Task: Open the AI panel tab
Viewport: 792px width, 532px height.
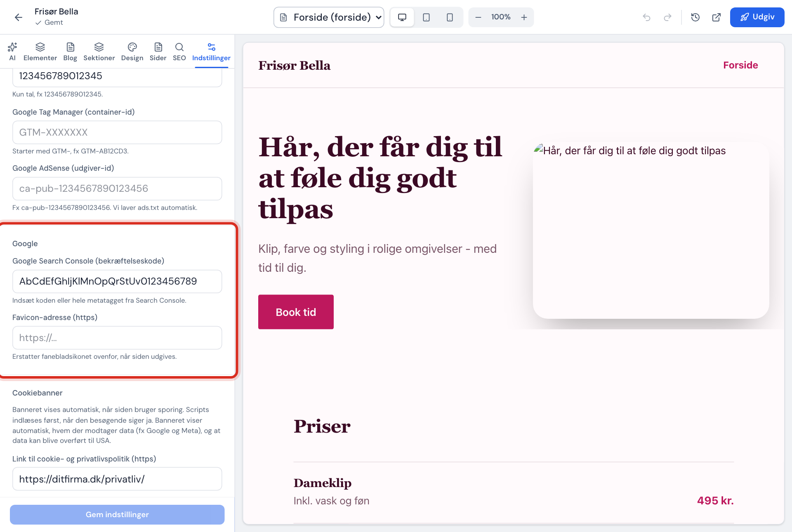Action: pos(12,52)
